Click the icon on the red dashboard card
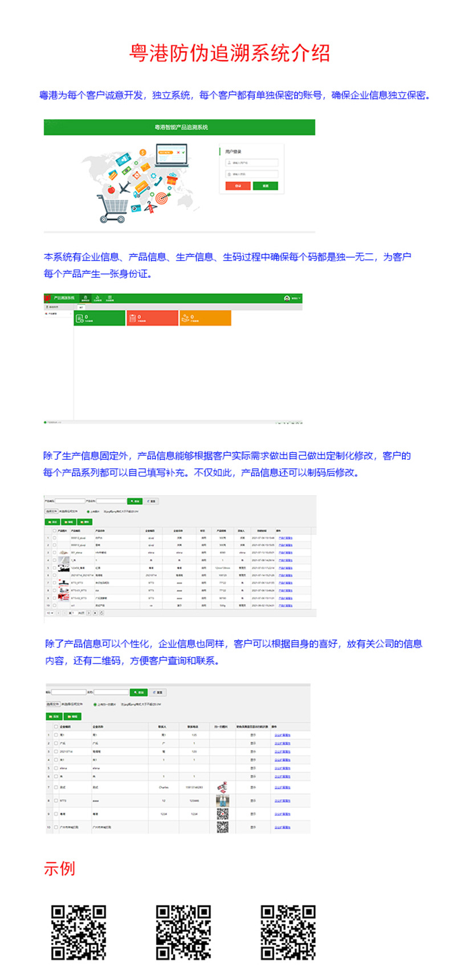Screen dimensions: 456x980 [x=132, y=318]
